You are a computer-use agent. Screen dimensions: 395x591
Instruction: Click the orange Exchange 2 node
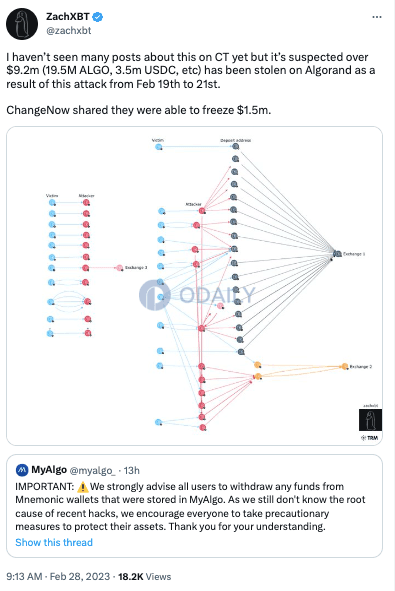344,366
